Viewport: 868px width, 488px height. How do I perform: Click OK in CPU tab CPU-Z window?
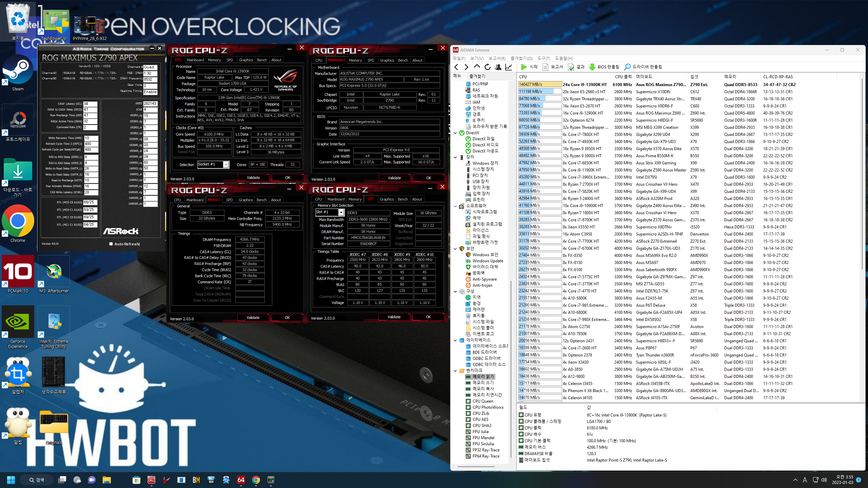pyautogui.click(x=288, y=178)
